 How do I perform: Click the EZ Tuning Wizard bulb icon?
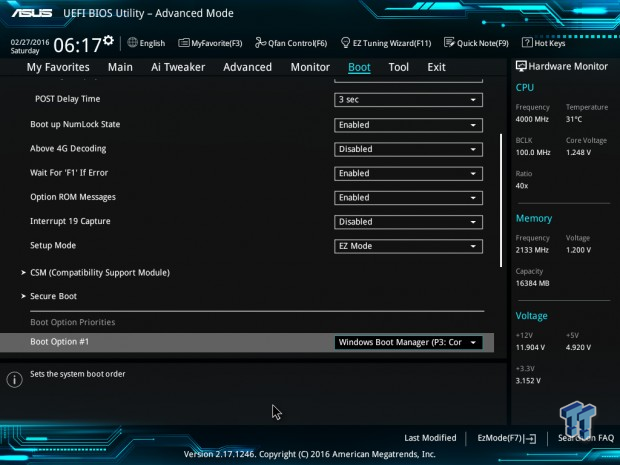(345, 42)
